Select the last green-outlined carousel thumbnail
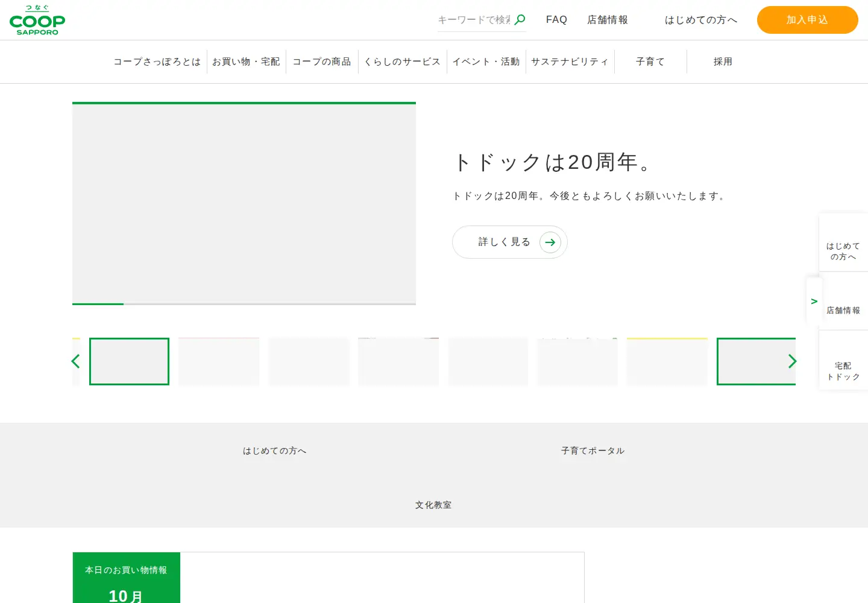This screenshot has height=603, width=868. pos(756,361)
